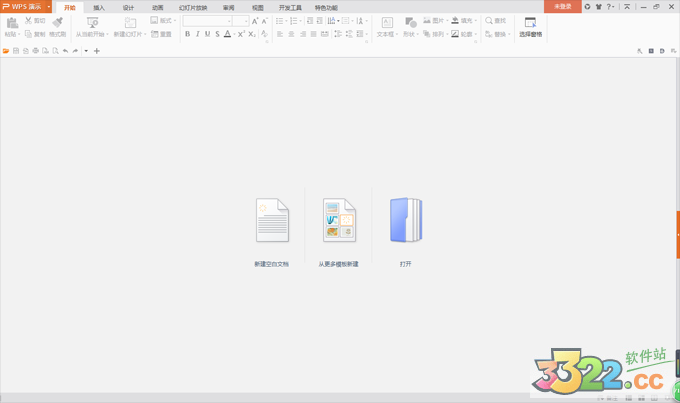Click the Paste icon in the ribbon
Image resolution: width=680 pixels, height=403 pixels.
(x=12, y=22)
